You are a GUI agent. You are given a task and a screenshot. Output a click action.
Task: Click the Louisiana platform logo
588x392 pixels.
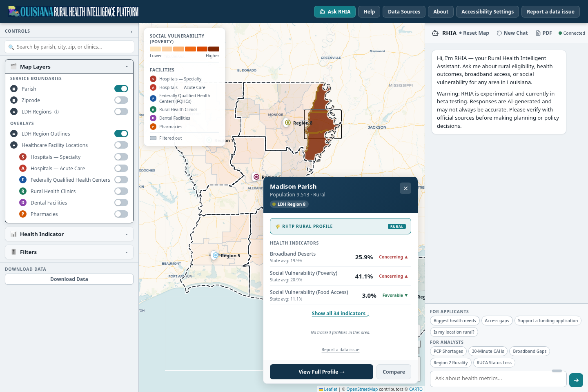73,11
